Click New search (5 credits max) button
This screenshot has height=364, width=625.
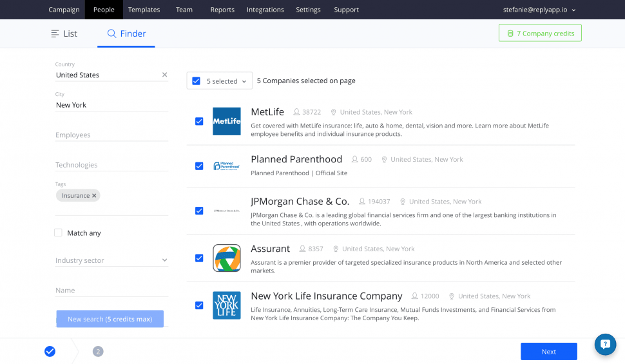(x=110, y=319)
